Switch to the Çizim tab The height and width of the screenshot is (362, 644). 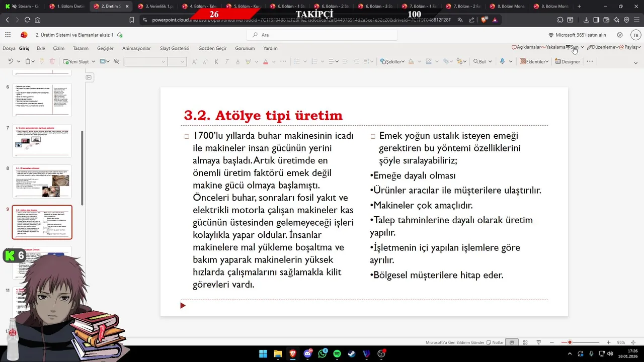(x=59, y=48)
